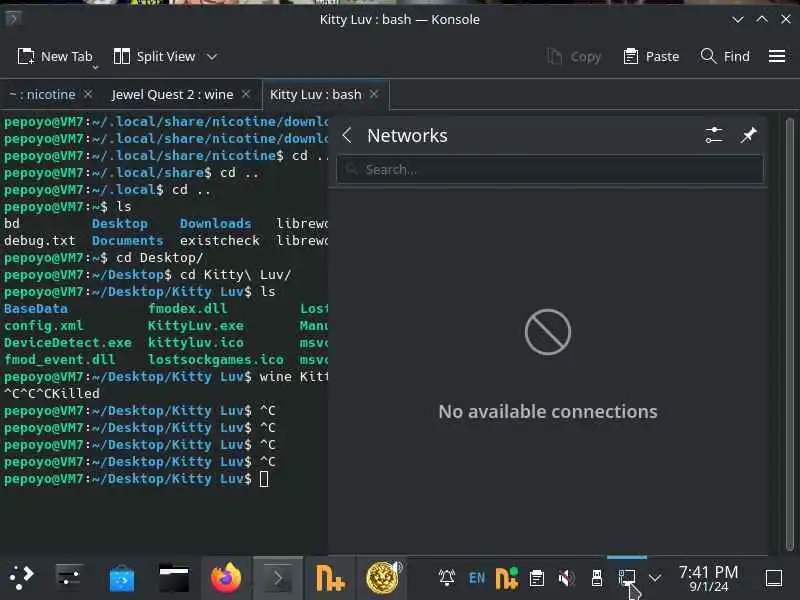Go back from the Networks panel
800x600 pixels.
click(x=347, y=135)
